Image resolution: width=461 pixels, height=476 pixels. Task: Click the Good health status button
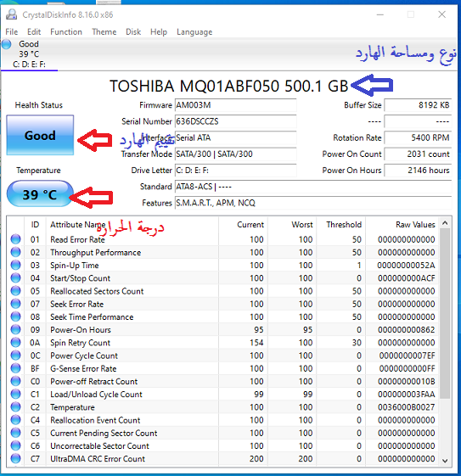coord(40,135)
